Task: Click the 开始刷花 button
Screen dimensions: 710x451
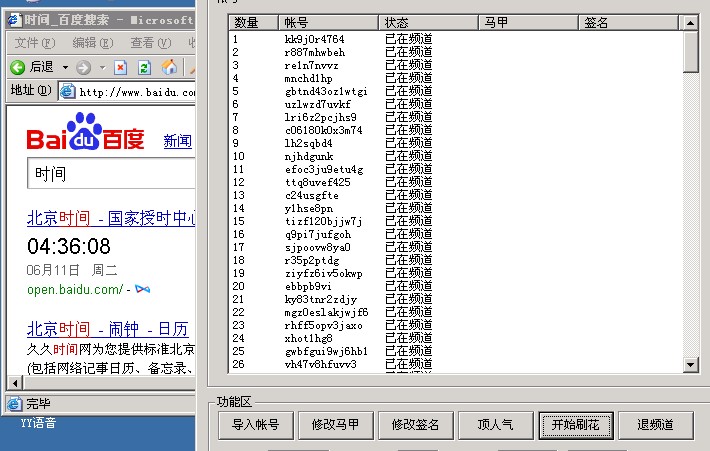Action: click(x=576, y=425)
